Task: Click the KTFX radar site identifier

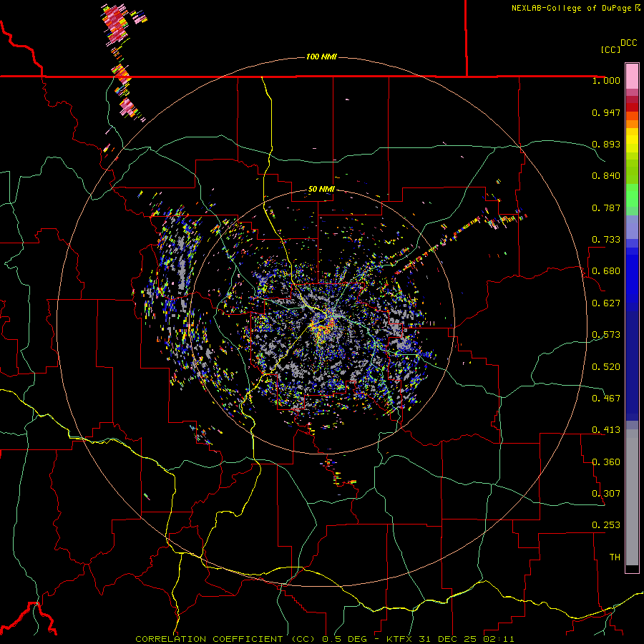Action: [x=401, y=639]
